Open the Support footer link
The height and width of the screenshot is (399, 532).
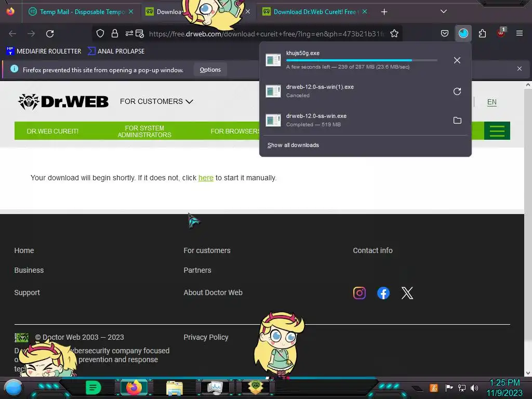[x=27, y=292]
